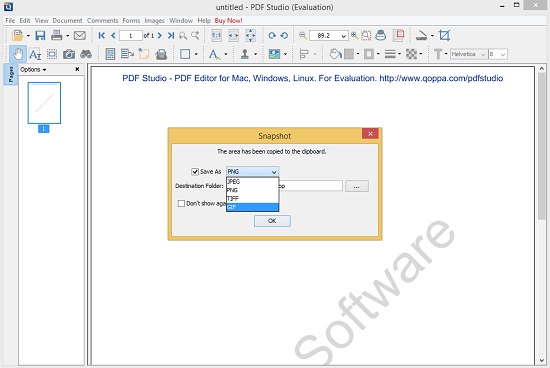The image size is (550, 368).
Task: Jump to last page with the arrow icon
Action: (x=171, y=35)
